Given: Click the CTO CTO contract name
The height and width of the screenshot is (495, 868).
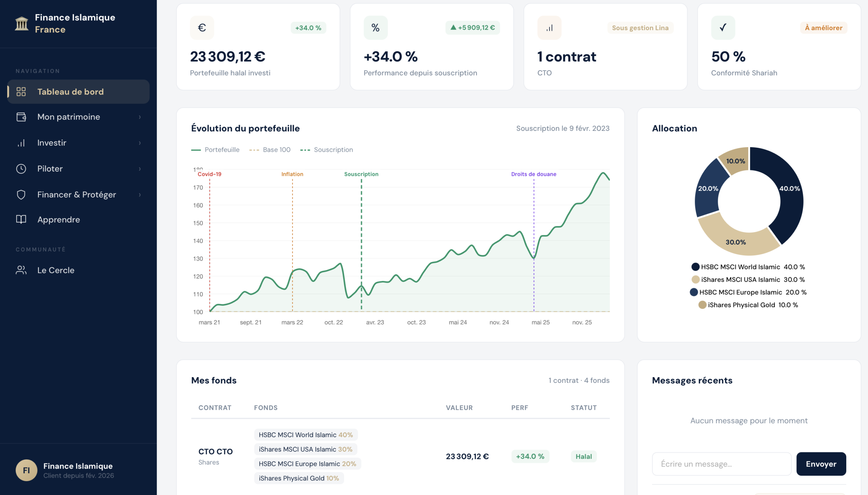Looking at the screenshot, I should 216,452.
